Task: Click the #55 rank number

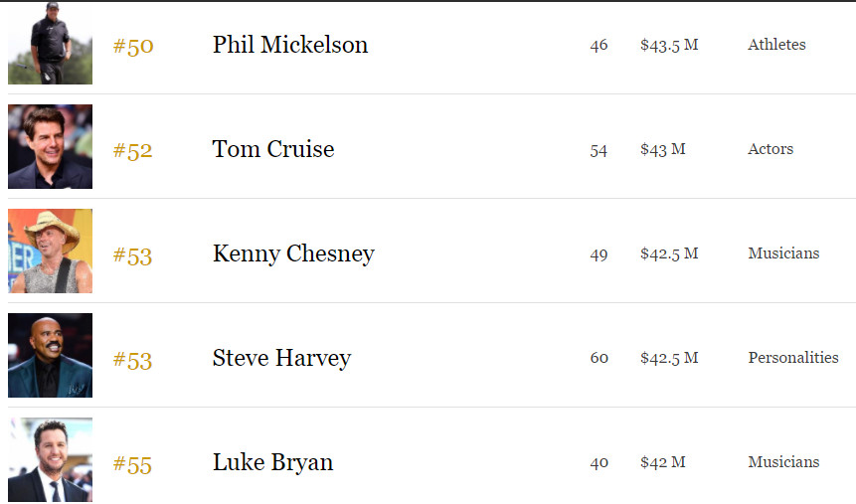Action: click(x=132, y=464)
